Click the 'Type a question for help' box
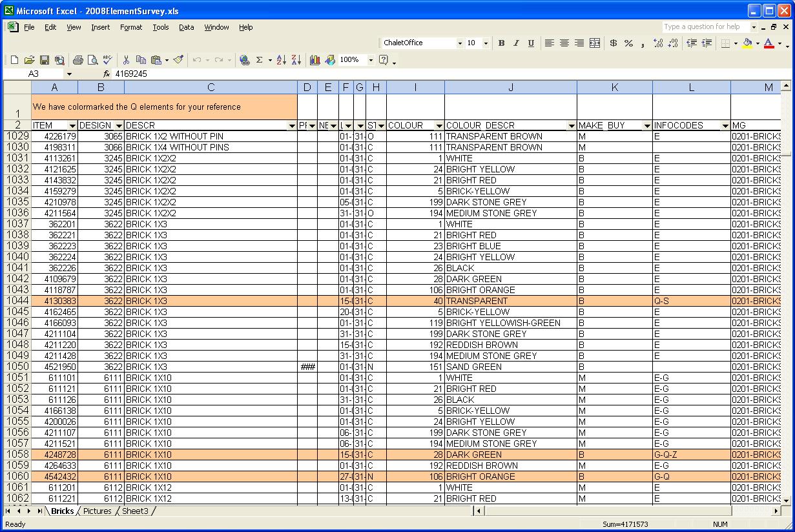This screenshot has height=532, width=795. [705, 27]
